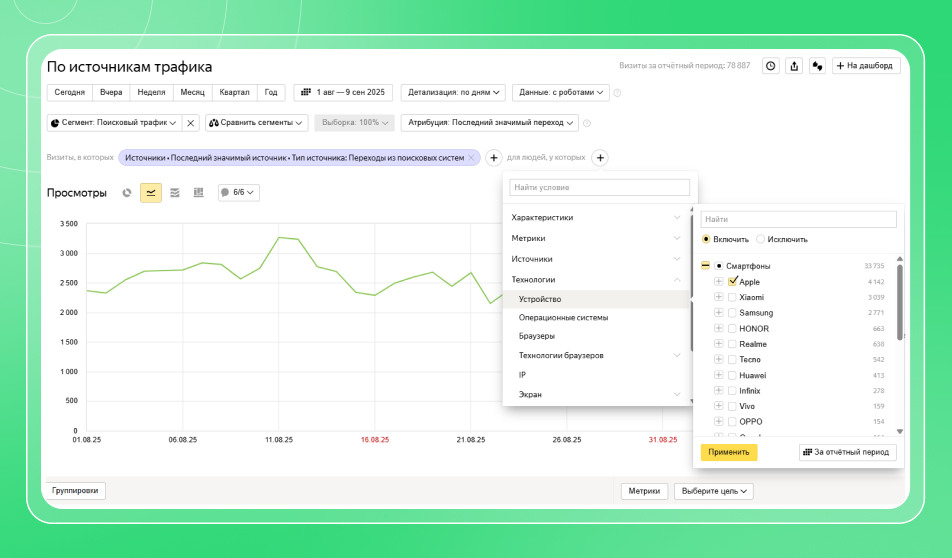Click the quotes icon beside export
The height and width of the screenshot is (558, 952).
817,66
